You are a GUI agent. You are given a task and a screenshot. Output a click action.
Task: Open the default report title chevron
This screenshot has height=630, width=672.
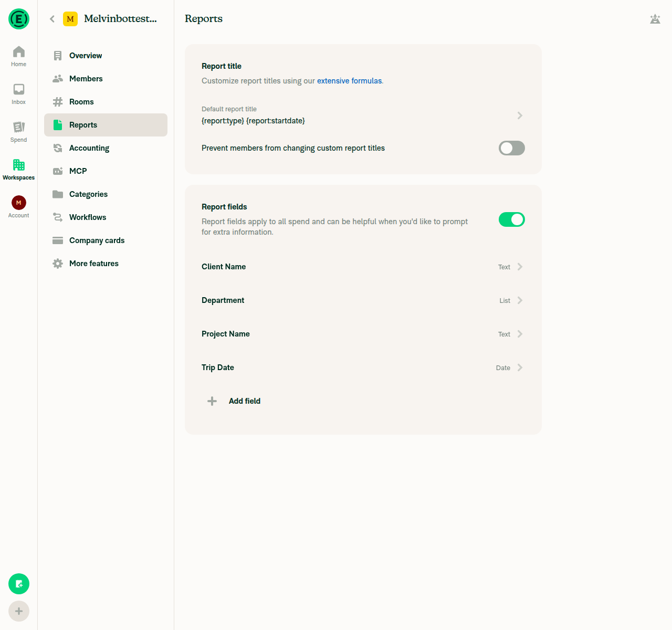pyautogui.click(x=520, y=115)
